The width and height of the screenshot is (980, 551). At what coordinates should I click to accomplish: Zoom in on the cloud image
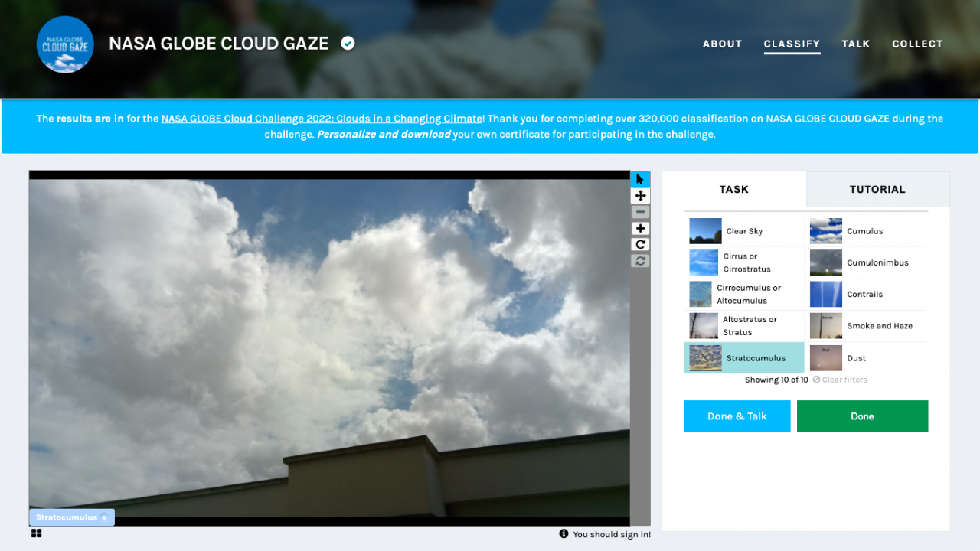coord(640,228)
